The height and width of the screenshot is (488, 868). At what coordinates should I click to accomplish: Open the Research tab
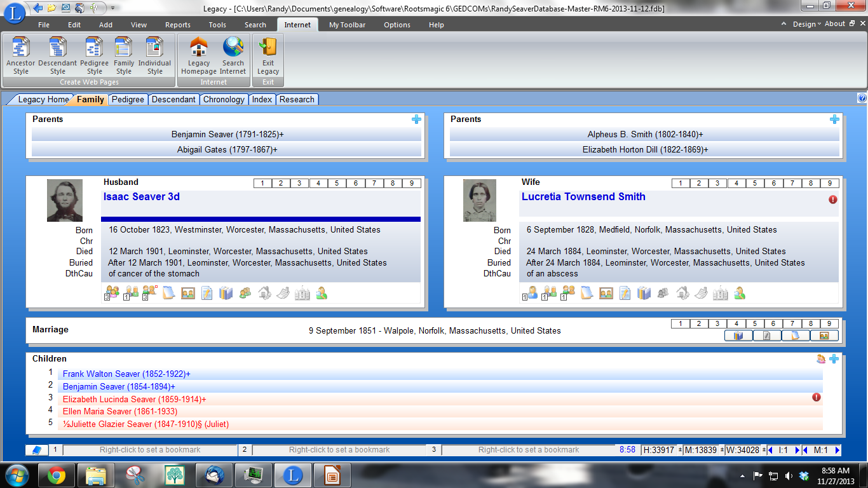coord(297,99)
